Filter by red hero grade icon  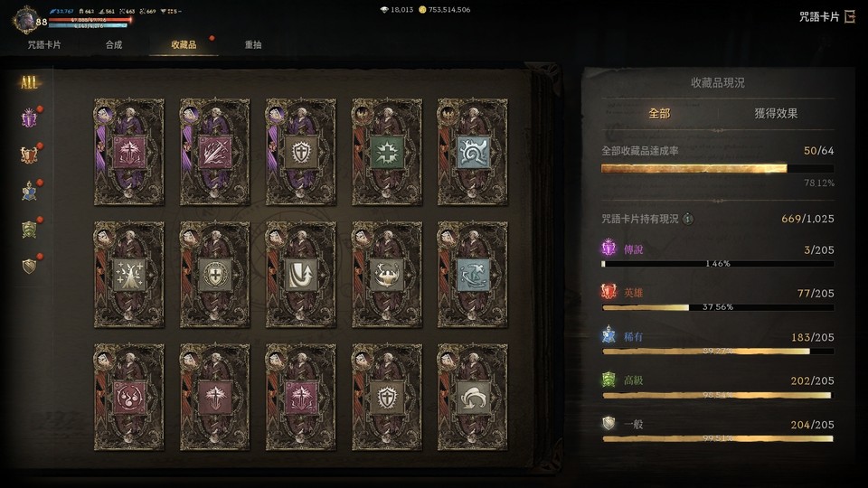point(29,155)
